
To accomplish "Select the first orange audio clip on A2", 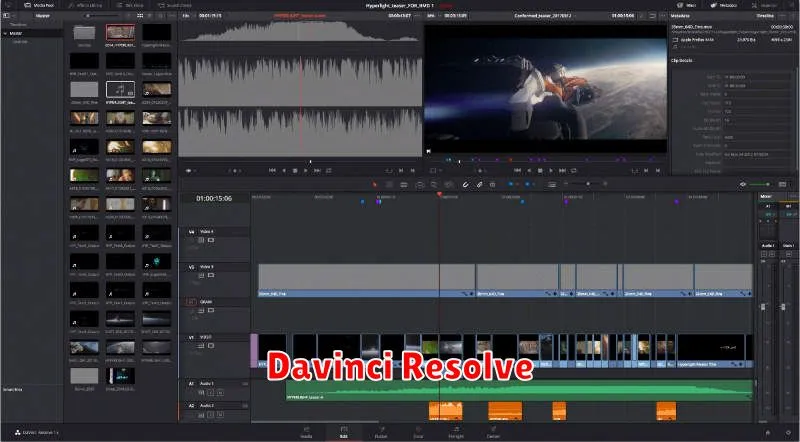I will point(445,411).
